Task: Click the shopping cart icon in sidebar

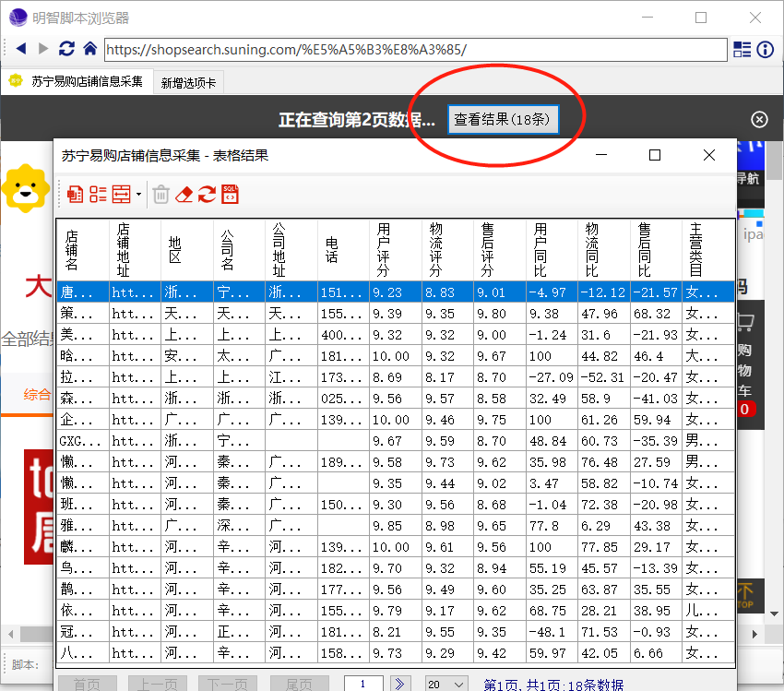Action: click(x=745, y=322)
